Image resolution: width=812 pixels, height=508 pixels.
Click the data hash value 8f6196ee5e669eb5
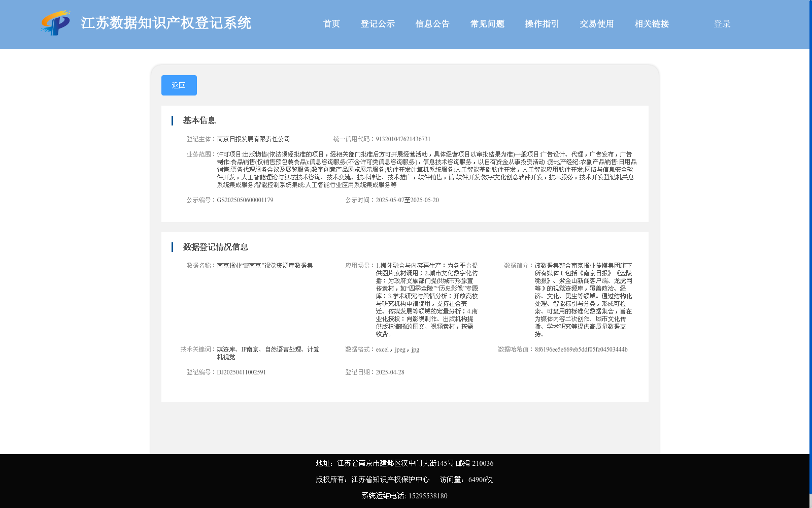pyautogui.click(x=581, y=350)
